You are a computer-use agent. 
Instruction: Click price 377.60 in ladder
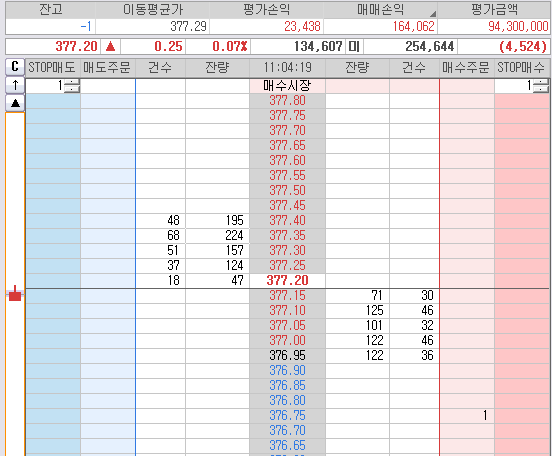coord(287,161)
